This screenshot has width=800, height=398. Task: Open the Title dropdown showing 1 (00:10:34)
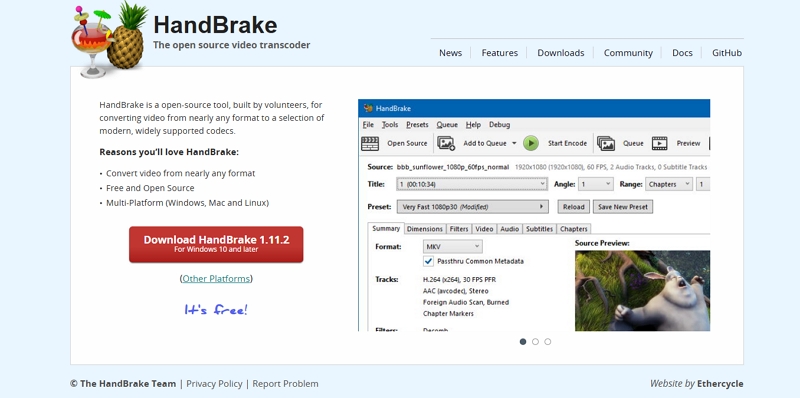pos(472,184)
